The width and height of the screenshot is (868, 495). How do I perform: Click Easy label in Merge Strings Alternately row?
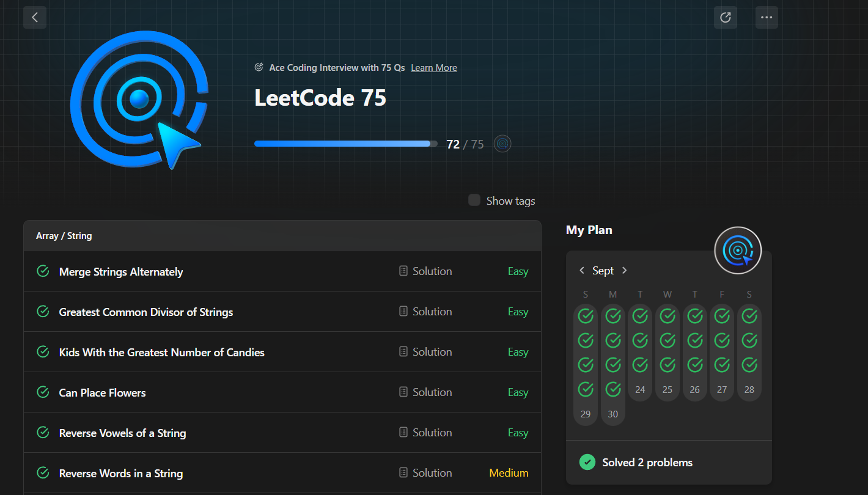pyautogui.click(x=518, y=272)
